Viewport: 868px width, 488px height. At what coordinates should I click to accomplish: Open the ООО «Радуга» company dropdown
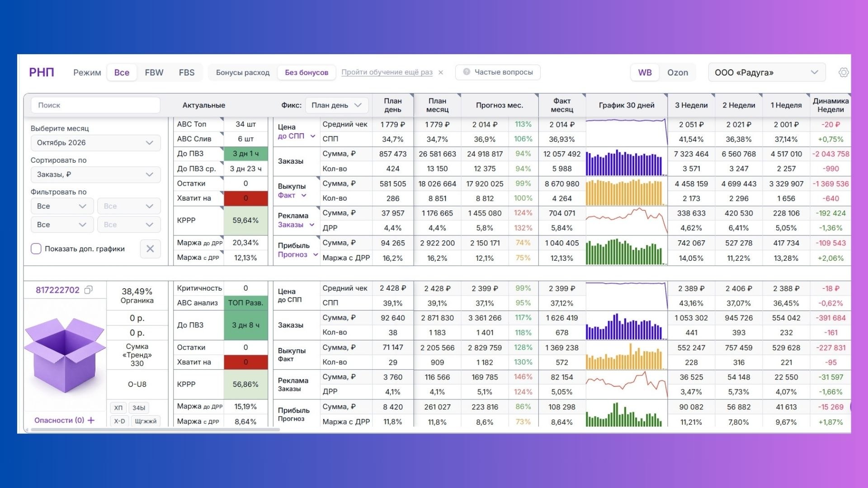[767, 72]
